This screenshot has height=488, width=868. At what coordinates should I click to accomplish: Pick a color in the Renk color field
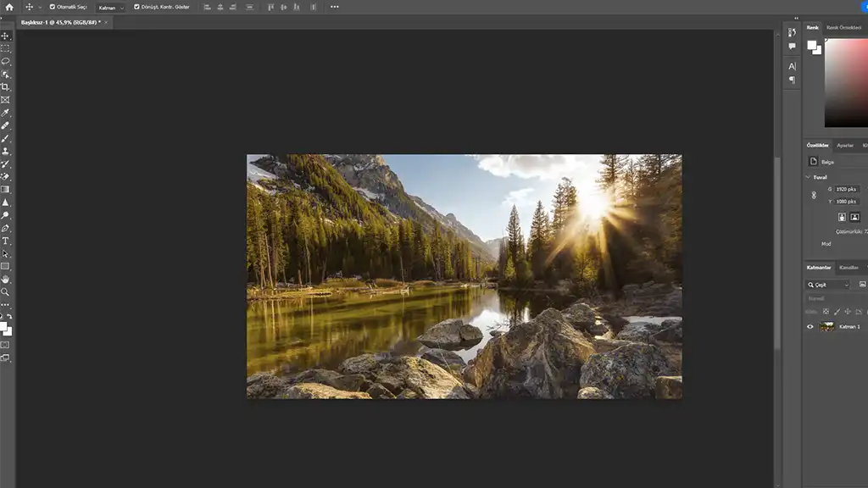(x=846, y=83)
